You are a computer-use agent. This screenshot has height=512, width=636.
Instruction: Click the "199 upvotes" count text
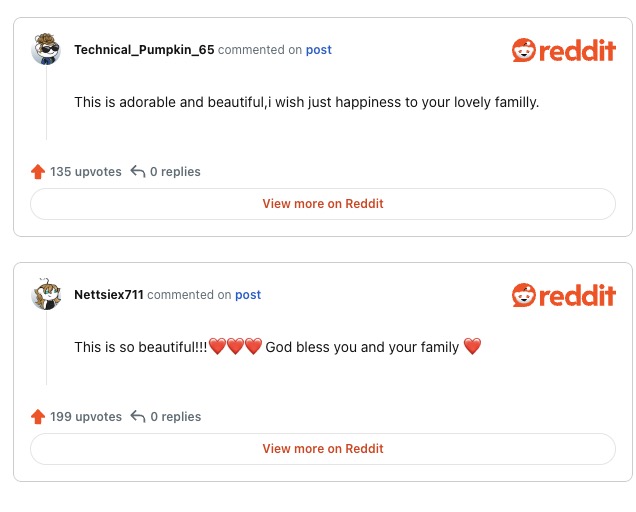(86, 417)
